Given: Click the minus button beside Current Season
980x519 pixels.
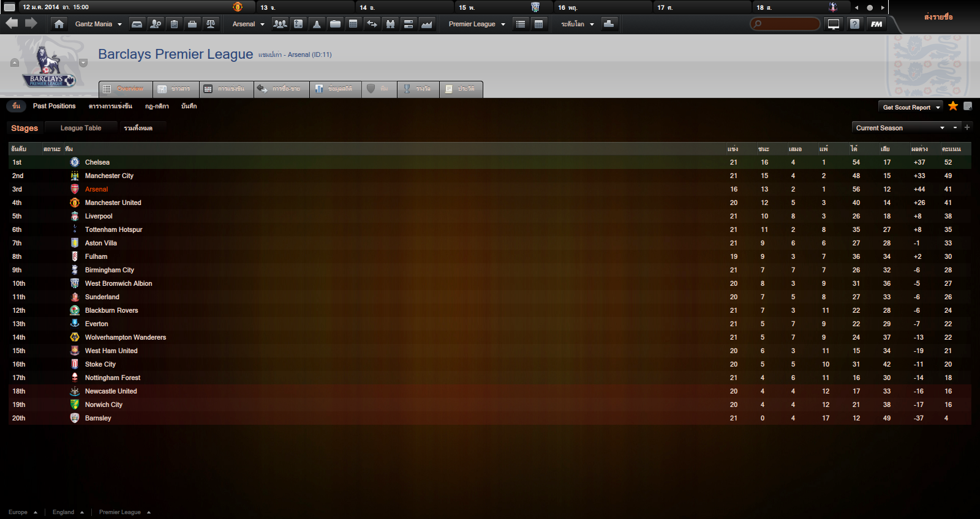Looking at the screenshot, I should click(955, 127).
